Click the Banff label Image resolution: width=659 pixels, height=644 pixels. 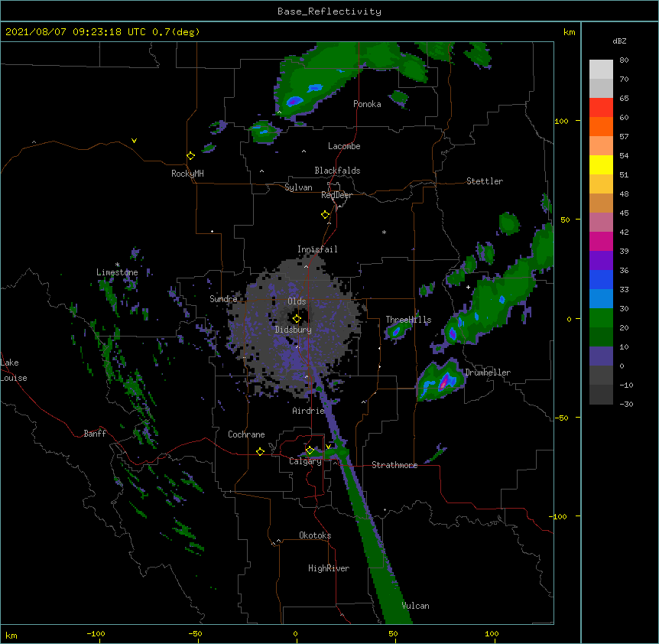pos(95,434)
